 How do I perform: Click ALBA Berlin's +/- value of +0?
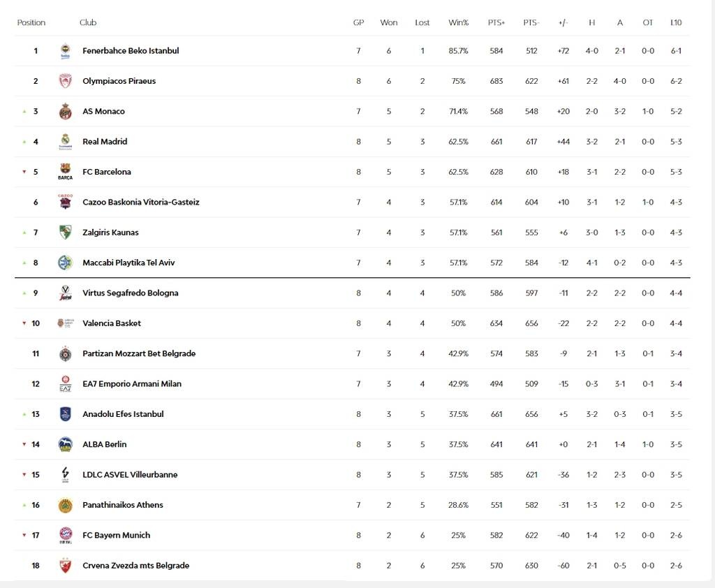[x=563, y=444]
